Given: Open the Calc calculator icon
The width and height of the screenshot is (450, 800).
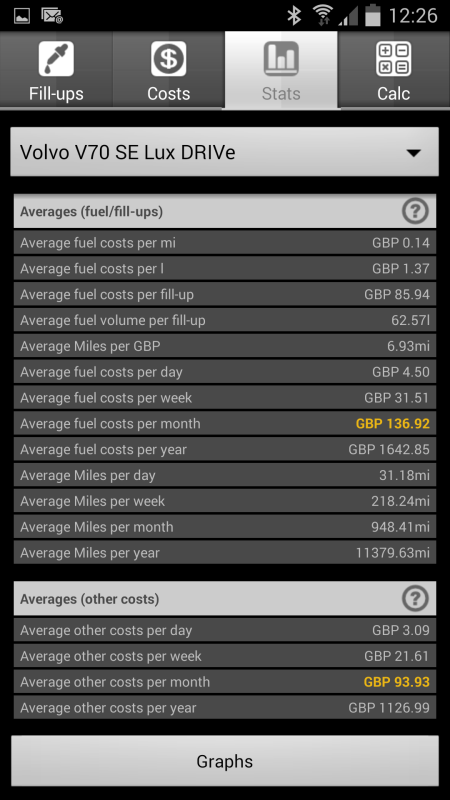Looking at the screenshot, I should click(393, 59).
